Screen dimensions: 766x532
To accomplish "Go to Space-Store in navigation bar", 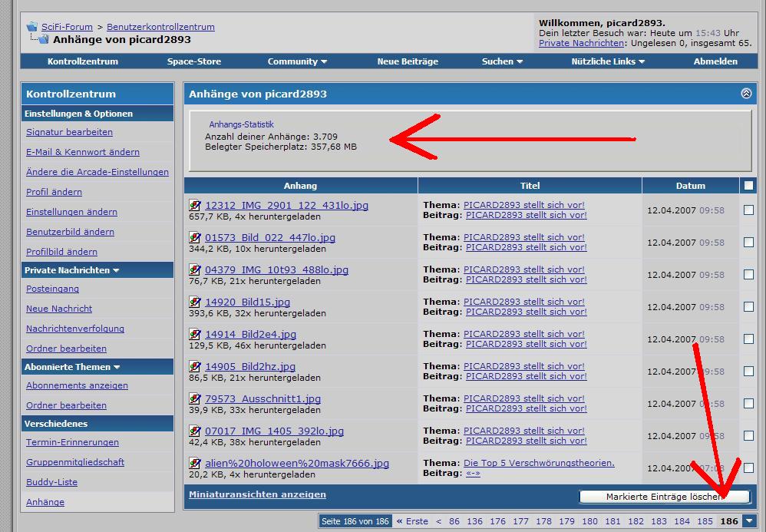I will (x=194, y=61).
